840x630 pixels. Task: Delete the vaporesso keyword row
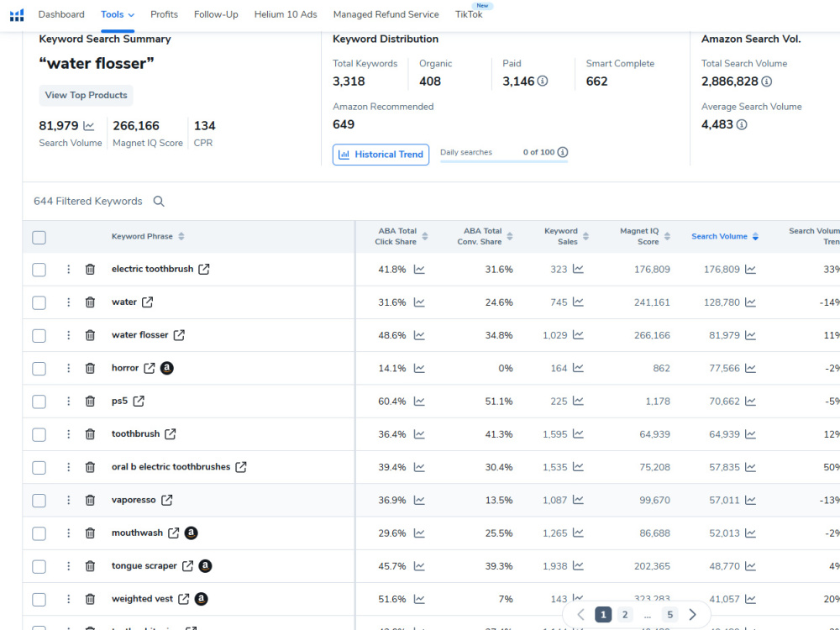point(90,501)
